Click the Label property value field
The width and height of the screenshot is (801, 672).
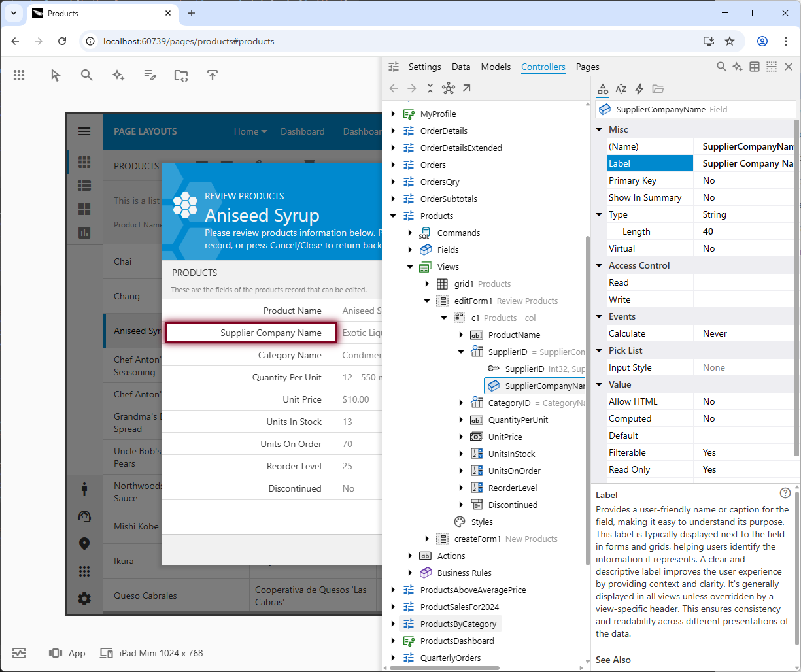(745, 163)
